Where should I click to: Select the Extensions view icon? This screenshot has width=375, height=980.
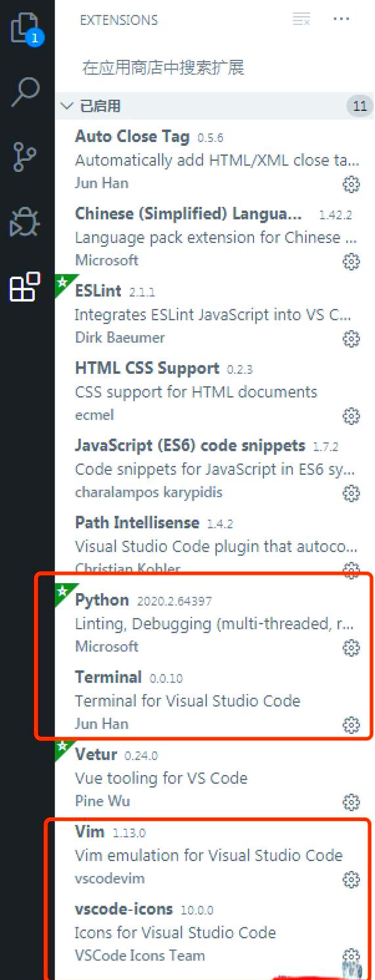click(x=25, y=286)
